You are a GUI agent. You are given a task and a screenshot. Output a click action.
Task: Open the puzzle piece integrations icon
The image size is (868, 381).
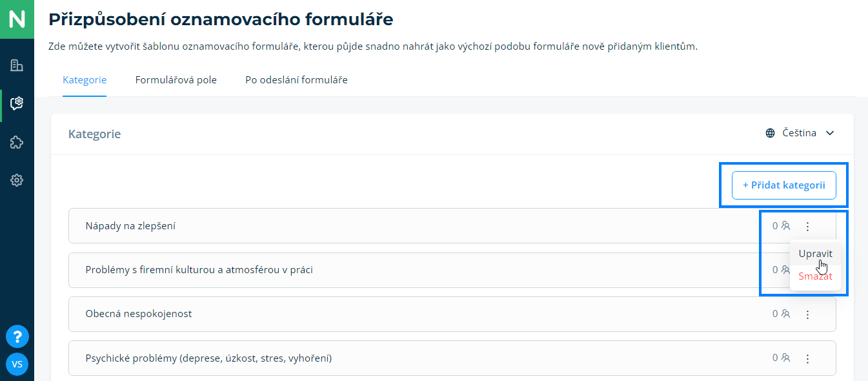pyautogui.click(x=17, y=142)
